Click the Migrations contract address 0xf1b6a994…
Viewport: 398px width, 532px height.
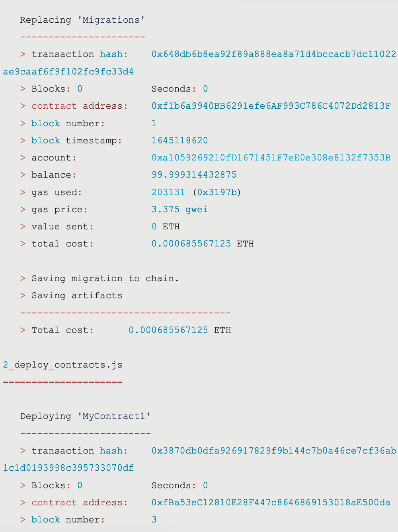pyautogui.click(x=271, y=106)
